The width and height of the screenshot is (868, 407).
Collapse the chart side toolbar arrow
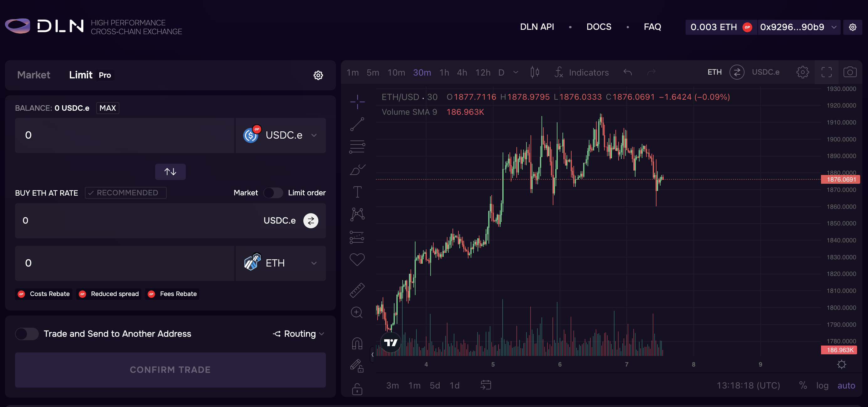click(x=372, y=354)
